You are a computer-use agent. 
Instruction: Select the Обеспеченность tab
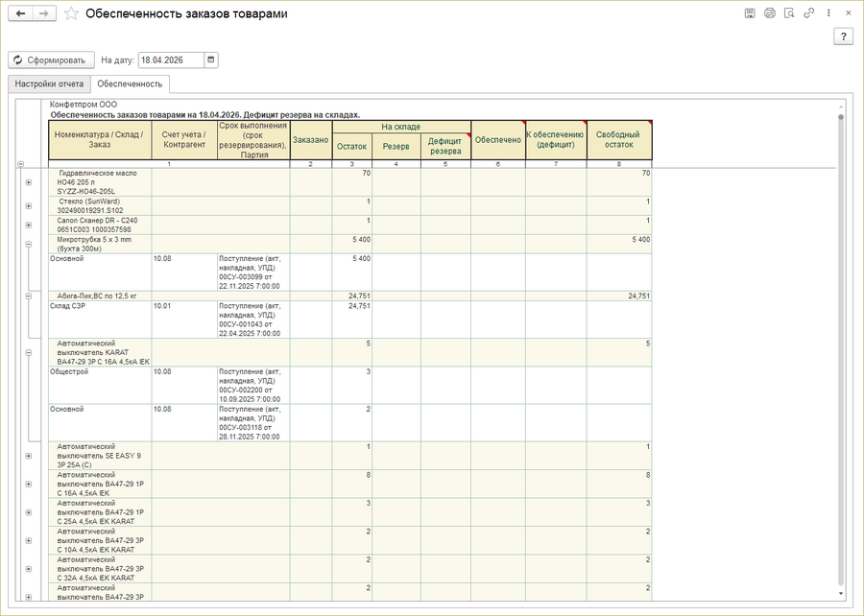click(131, 84)
